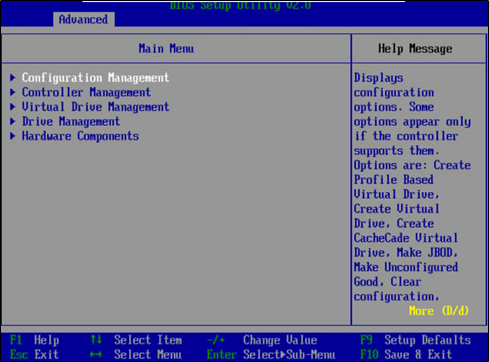Open Hardware Components submenu
This screenshot has height=362, width=489.
(x=80, y=136)
